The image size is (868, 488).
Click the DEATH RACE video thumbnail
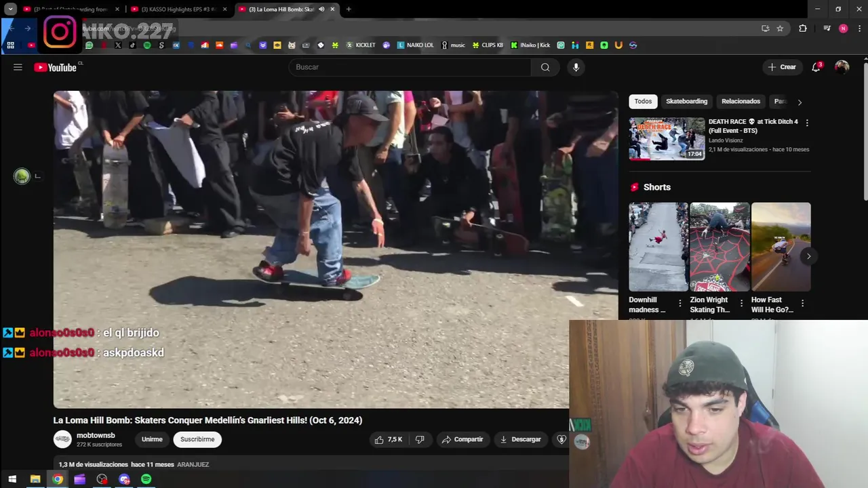[667, 139]
